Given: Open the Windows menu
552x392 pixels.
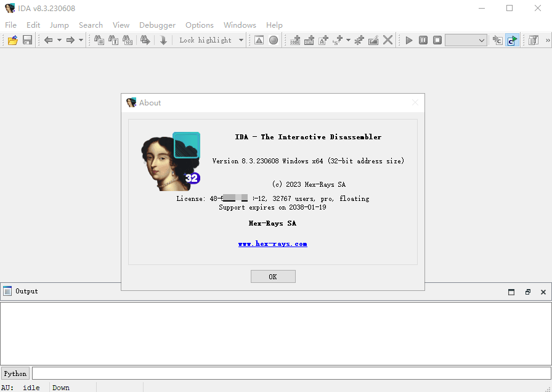Looking at the screenshot, I should (x=240, y=25).
